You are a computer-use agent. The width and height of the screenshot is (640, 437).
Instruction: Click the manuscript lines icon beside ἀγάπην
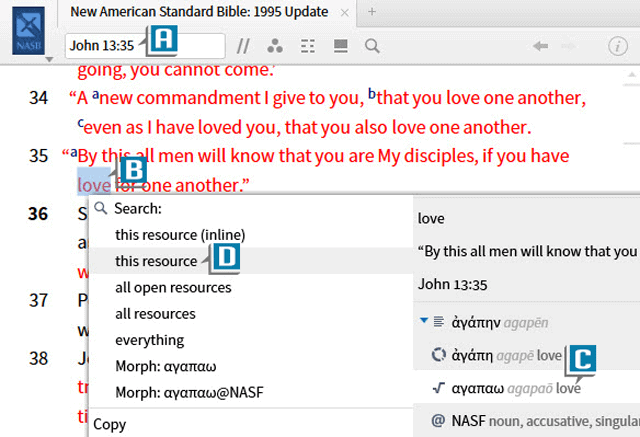click(x=439, y=322)
